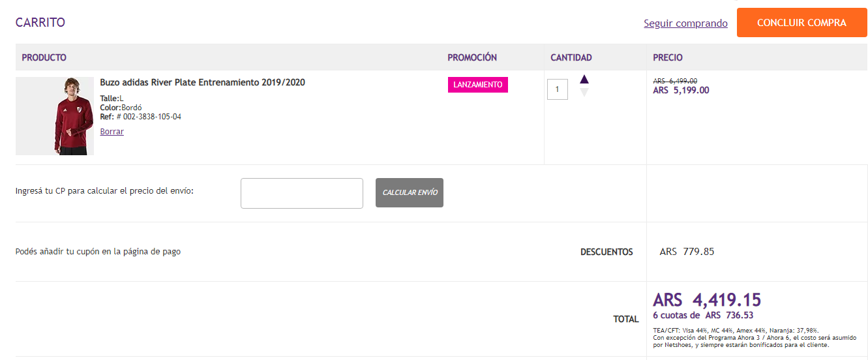This screenshot has width=868, height=360.
Task: Click the 'Ingresá tu CP' shipping prompt text
Action: pyautogui.click(x=104, y=191)
